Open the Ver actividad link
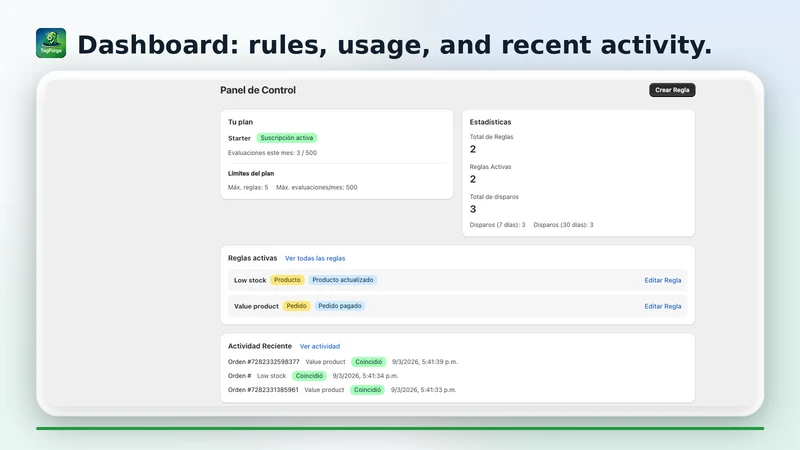This screenshot has width=800, height=450. point(319,346)
